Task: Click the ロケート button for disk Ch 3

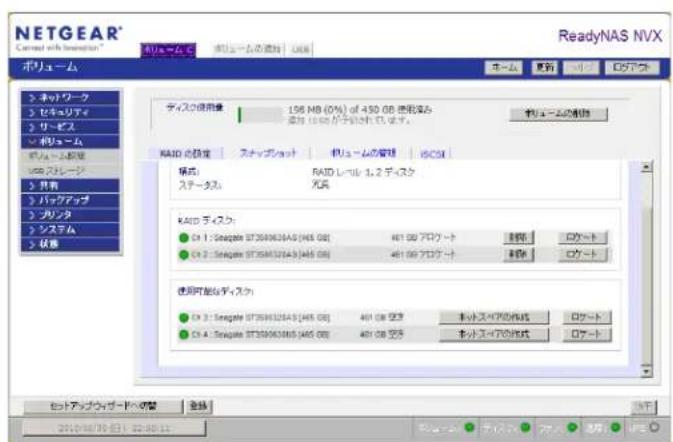Action: pyautogui.click(x=587, y=318)
